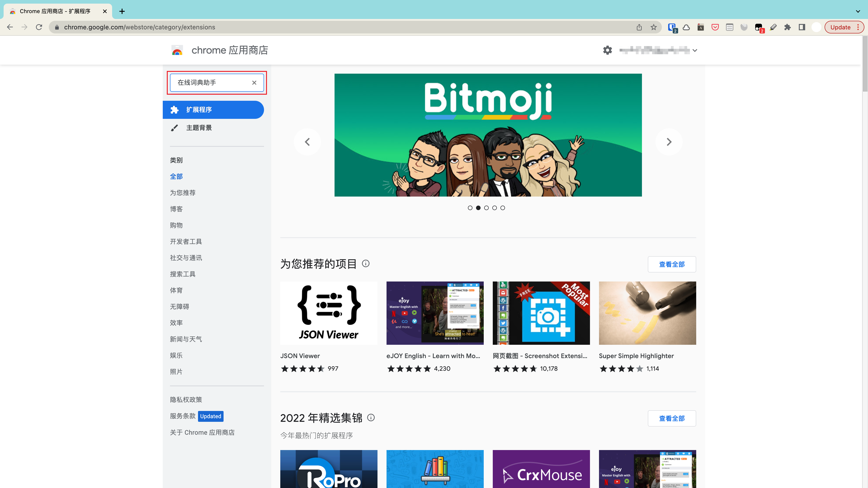Choose the 社交与通讯 category
Viewport: 868px width, 488px height.
coord(186,258)
